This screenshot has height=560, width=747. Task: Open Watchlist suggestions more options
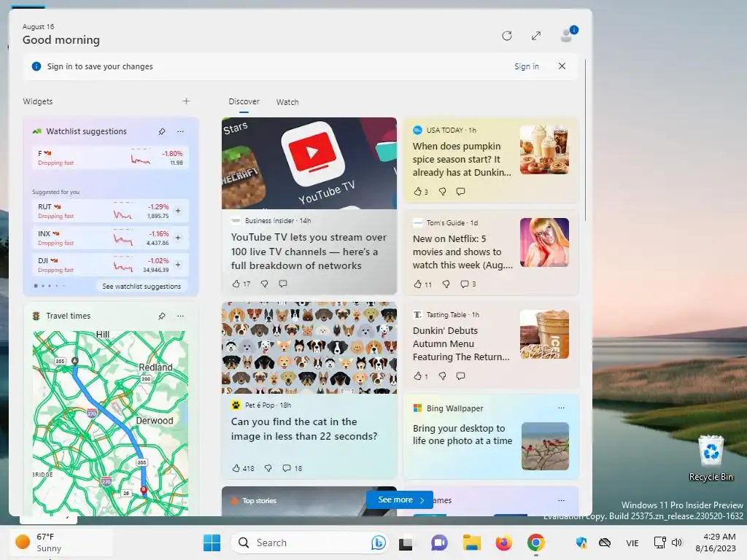[181, 131]
